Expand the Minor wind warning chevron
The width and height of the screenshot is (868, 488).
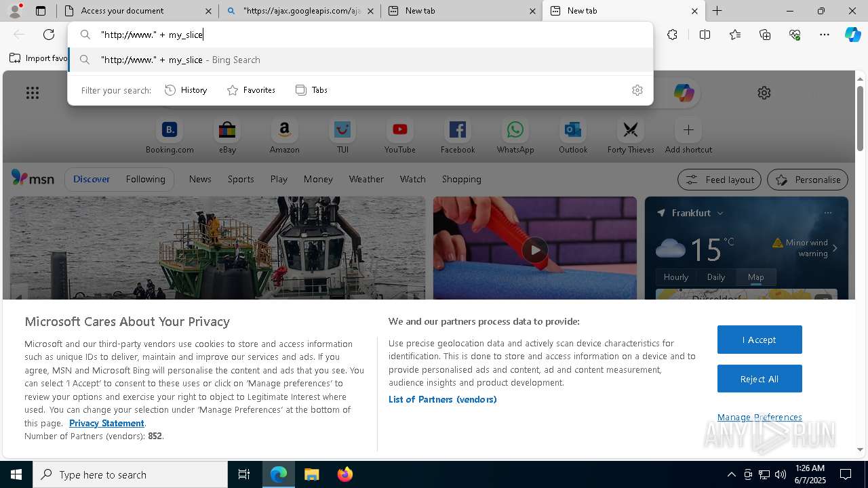coord(835,248)
